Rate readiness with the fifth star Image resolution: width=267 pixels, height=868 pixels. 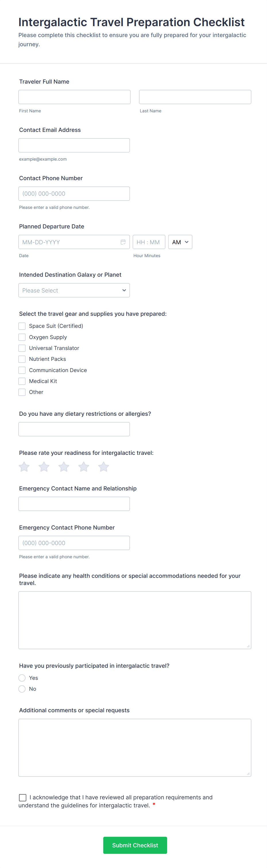[x=103, y=467]
